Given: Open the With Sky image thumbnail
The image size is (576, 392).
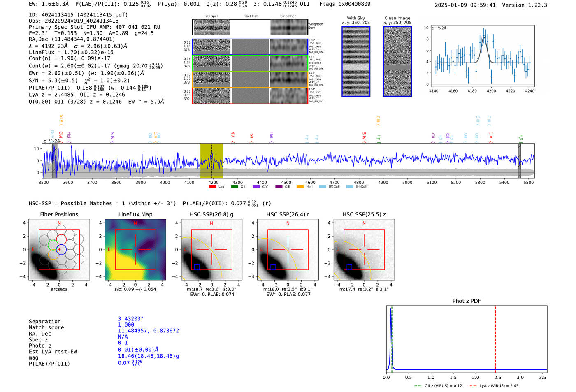Looking at the screenshot, I should 356,61.
